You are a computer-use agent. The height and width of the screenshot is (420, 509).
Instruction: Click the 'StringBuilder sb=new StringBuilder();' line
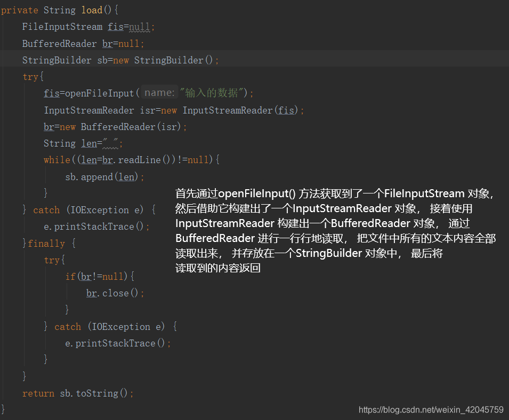(120, 60)
